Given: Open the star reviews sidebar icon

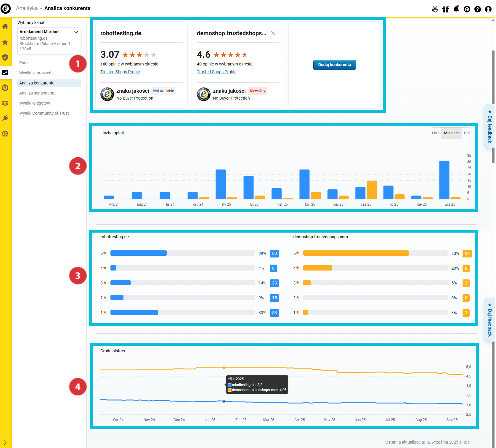Looking at the screenshot, I should 5,42.
